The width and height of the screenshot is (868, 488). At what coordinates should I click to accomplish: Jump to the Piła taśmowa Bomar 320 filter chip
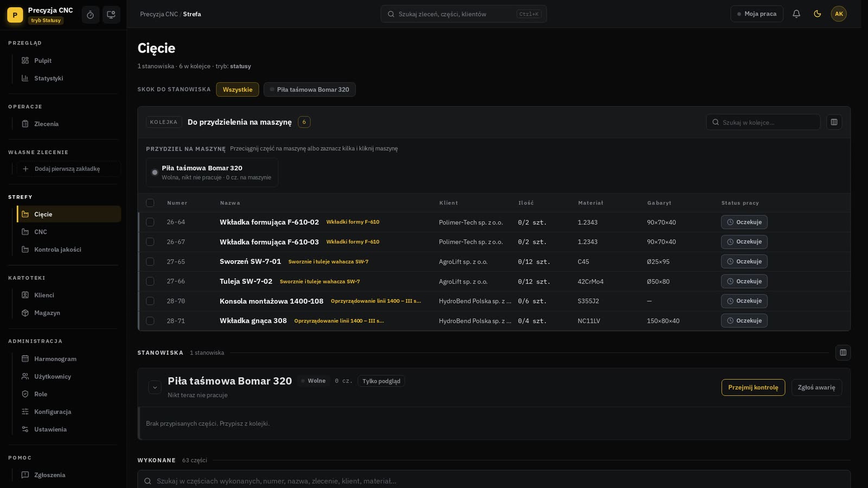tap(310, 89)
